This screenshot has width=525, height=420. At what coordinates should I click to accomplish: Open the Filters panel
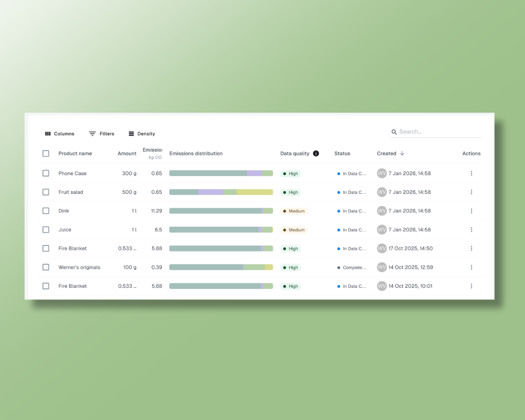click(101, 134)
